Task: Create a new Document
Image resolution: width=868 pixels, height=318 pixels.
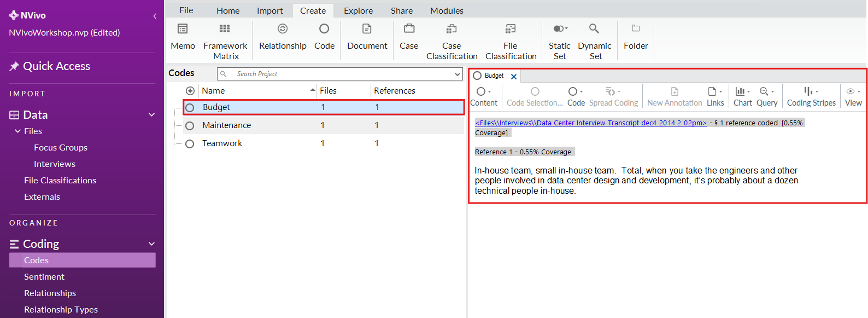Action: tap(367, 37)
